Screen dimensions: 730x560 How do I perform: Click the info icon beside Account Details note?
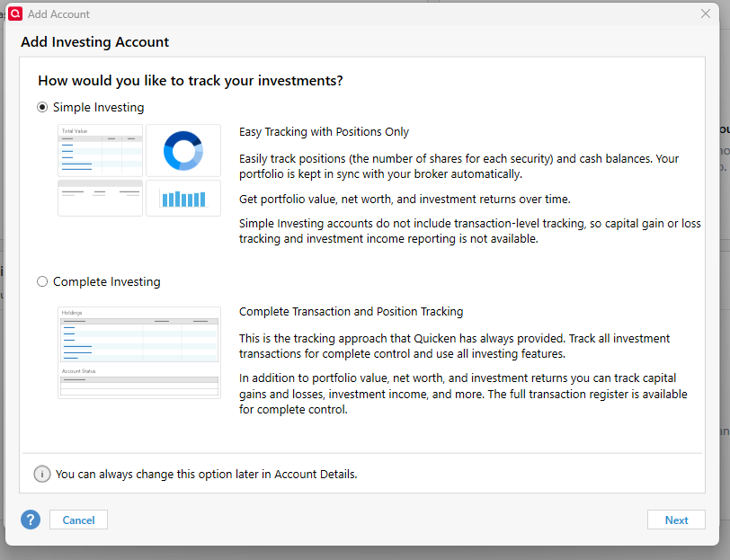42,474
